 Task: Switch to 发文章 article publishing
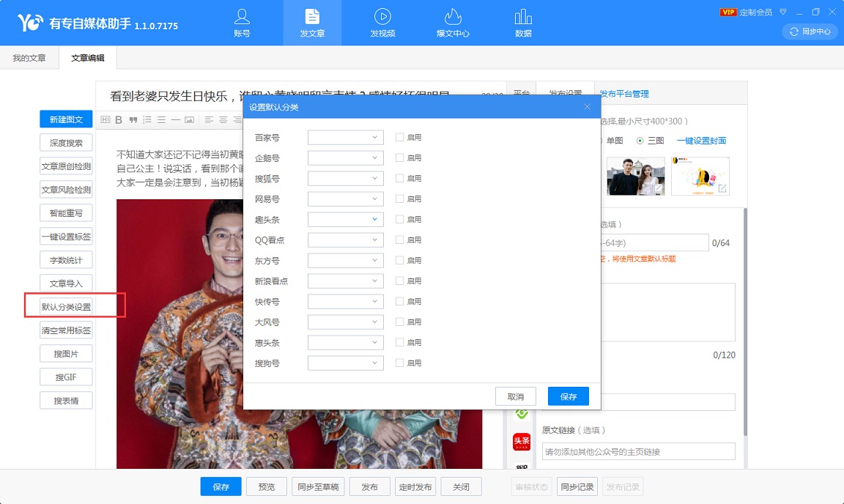(x=312, y=23)
